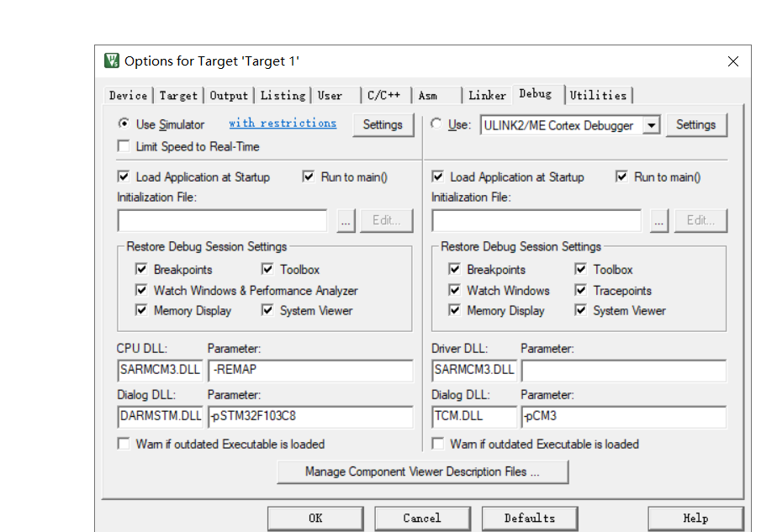Switch to the Device tab
777x532 pixels.
[129, 96]
